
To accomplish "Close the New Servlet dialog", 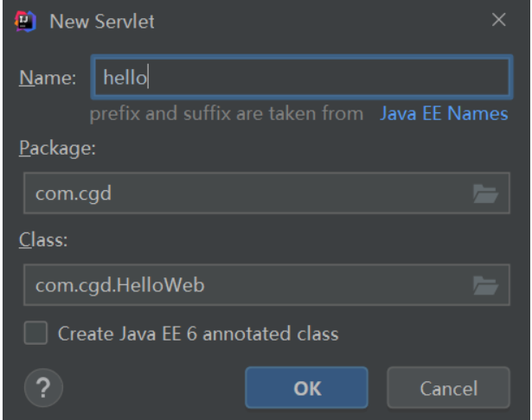I will coord(499,21).
